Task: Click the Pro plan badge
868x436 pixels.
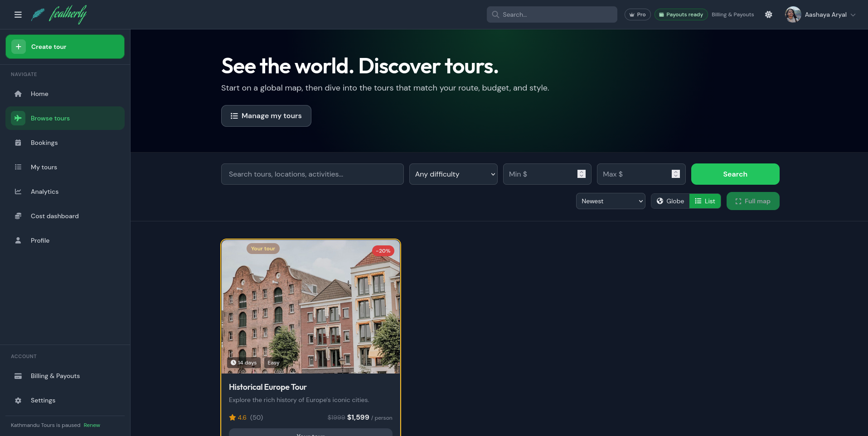Action: (x=637, y=14)
